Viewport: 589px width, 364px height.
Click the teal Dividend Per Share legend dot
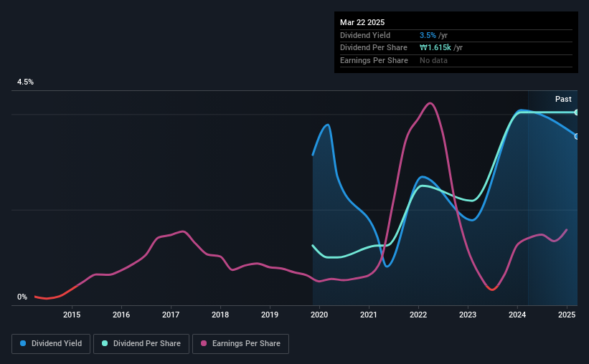click(105, 343)
